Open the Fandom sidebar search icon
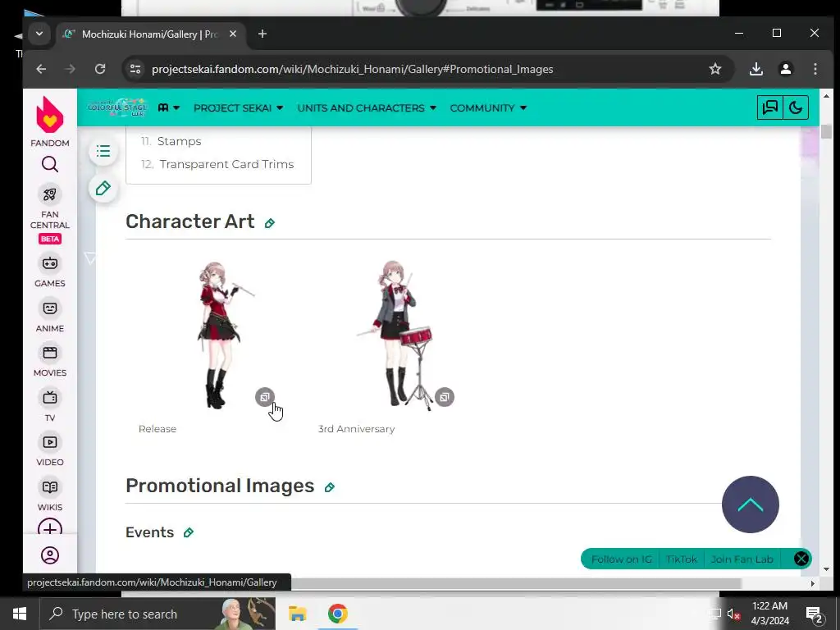Image resolution: width=840 pixels, height=630 pixels. coord(50,164)
